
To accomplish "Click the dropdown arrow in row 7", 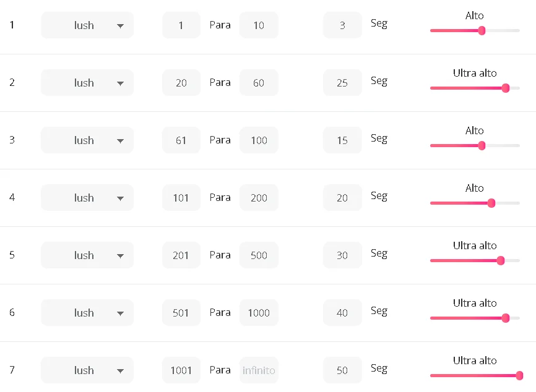I will pos(121,371).
